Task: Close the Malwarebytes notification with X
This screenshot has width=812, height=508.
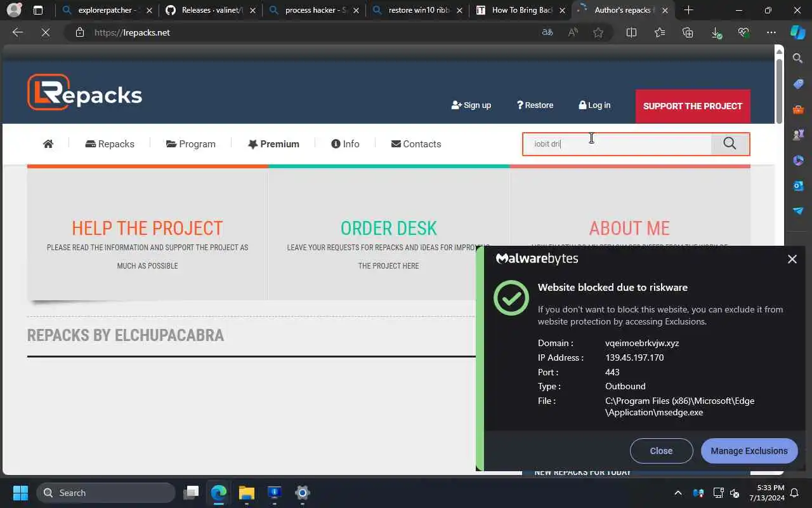Action: tap(792, 259)
